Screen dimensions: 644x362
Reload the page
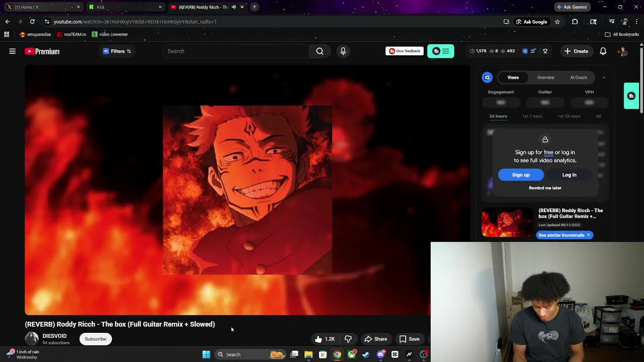32,22
